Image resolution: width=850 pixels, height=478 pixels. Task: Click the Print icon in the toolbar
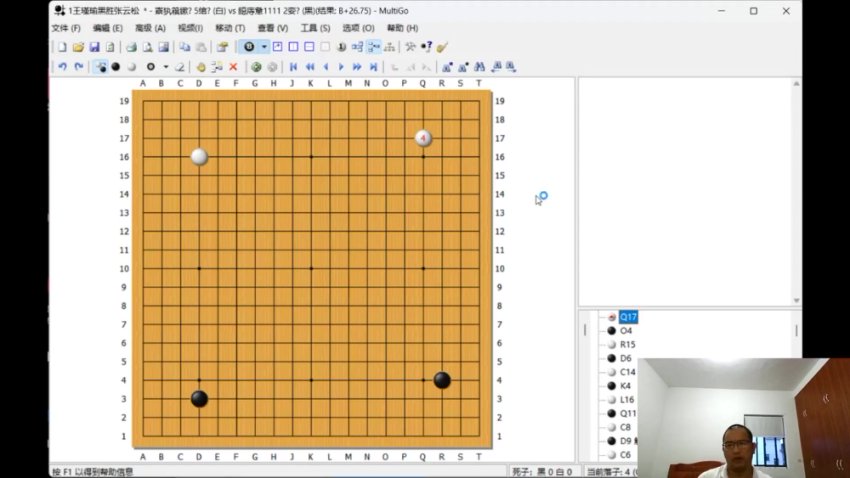coord(131,47)
